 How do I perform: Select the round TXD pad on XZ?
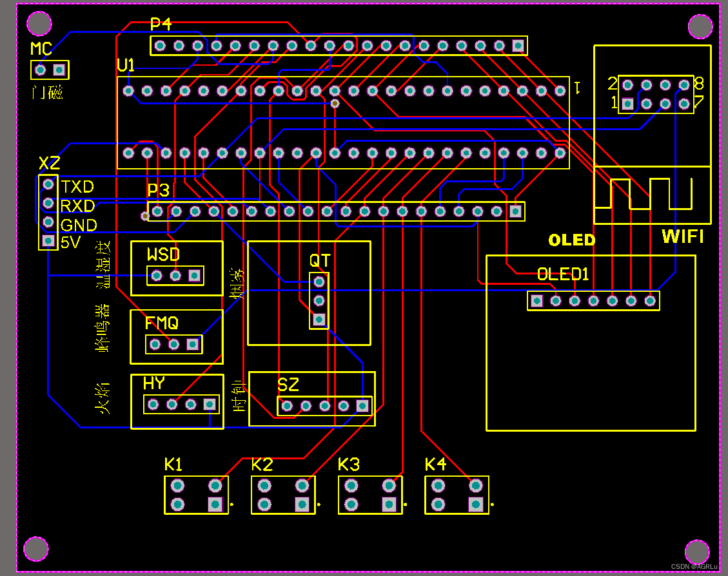point(48,184)
